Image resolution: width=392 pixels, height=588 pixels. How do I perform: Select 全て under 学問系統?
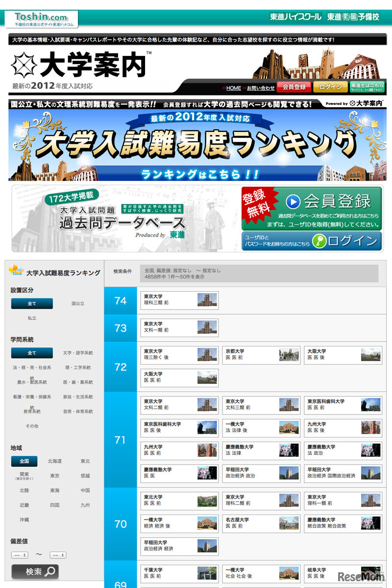pyautogui.click(x=32, y=353)
